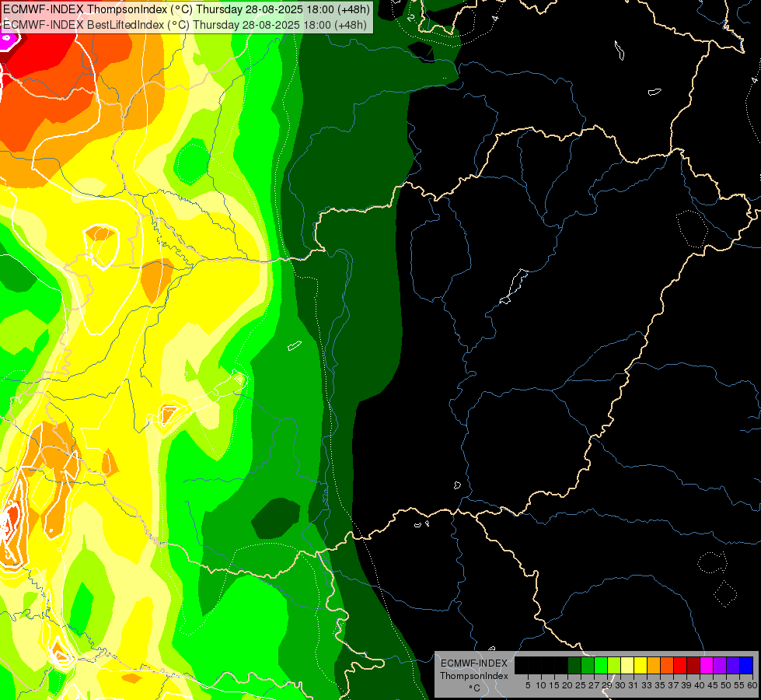The width and height of the screenshot is (761, 700).
Task: Select the red-orange 35–37 legend swatch
Action: pos(667,665)
